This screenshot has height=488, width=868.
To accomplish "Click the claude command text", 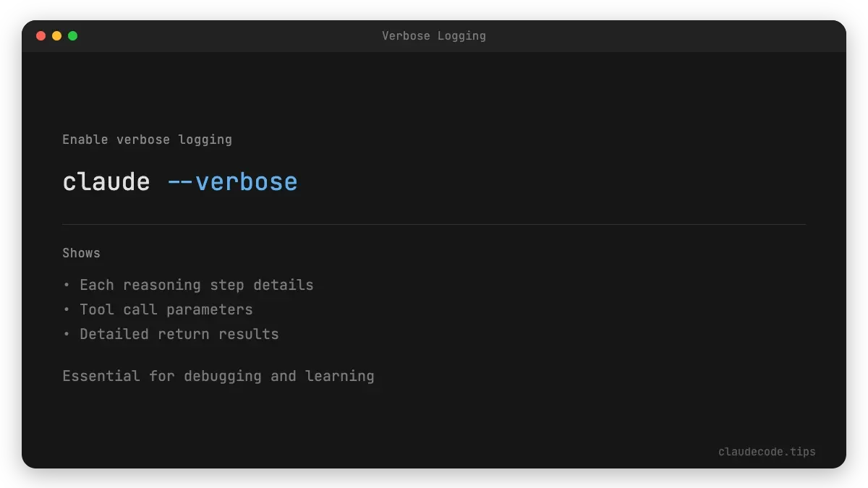I will (x=106, y=181).
